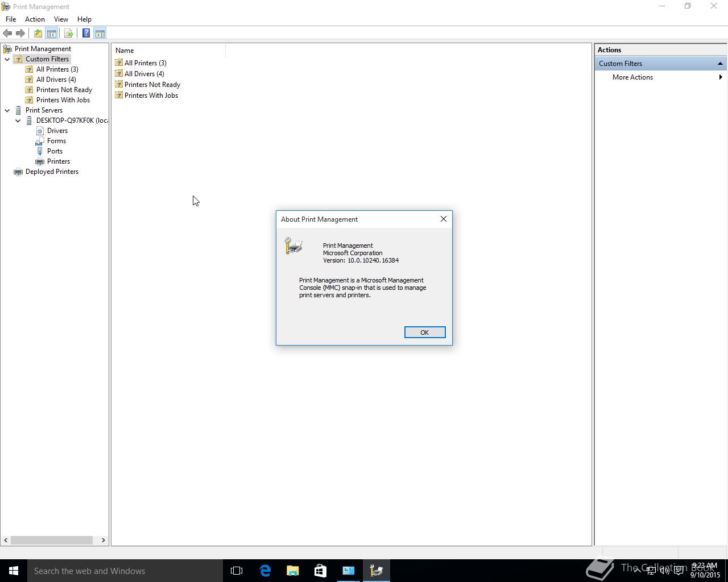
Task: Click All Drivers (4) filter icon in list
Action: click(119, 73)
